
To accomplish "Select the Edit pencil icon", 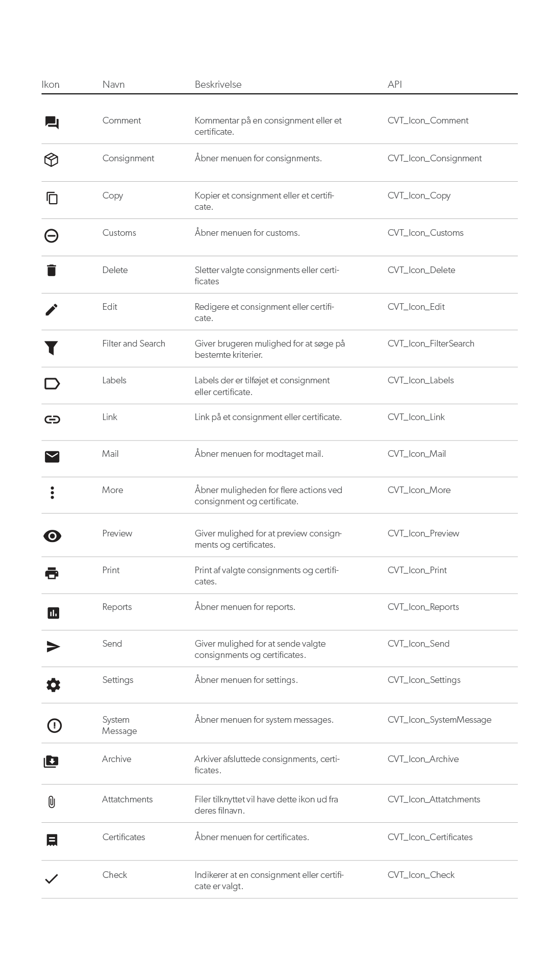I will tap(52, 309).
